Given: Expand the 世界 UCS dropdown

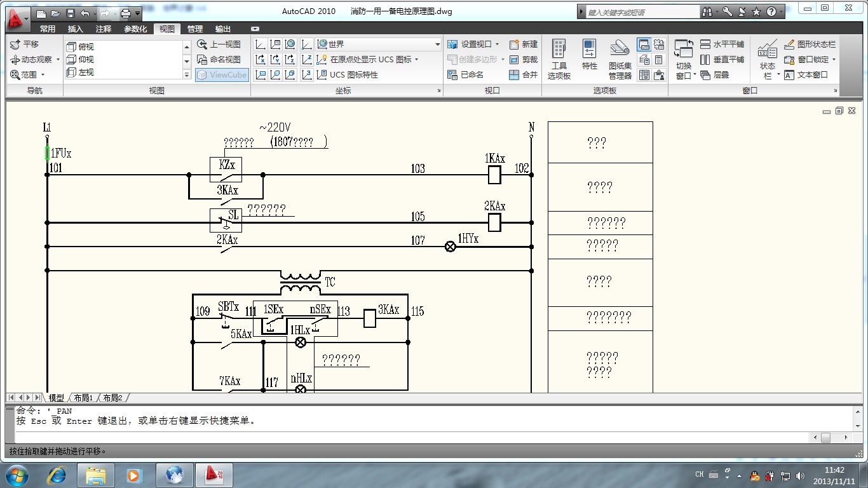Looking at the screenshot, I should click(437, 44).
